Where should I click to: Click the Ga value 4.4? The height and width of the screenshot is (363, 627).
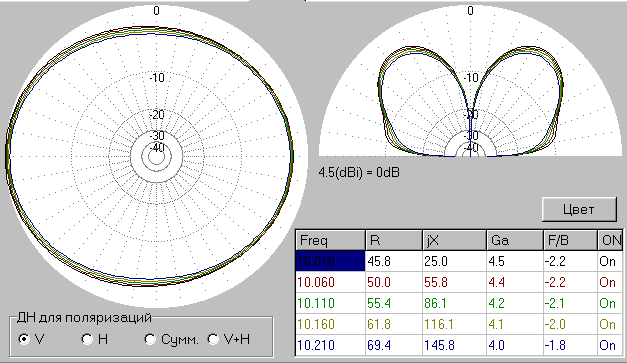pos(515,282)
